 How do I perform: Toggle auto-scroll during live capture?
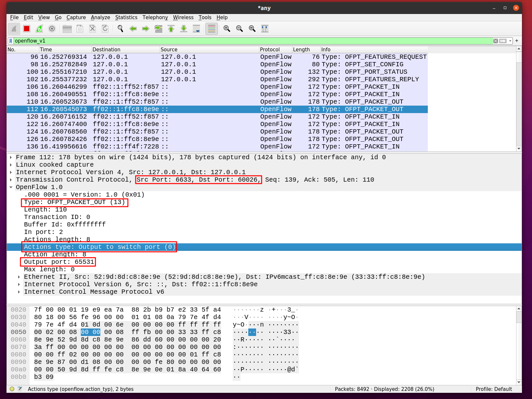tap(196, 29)
